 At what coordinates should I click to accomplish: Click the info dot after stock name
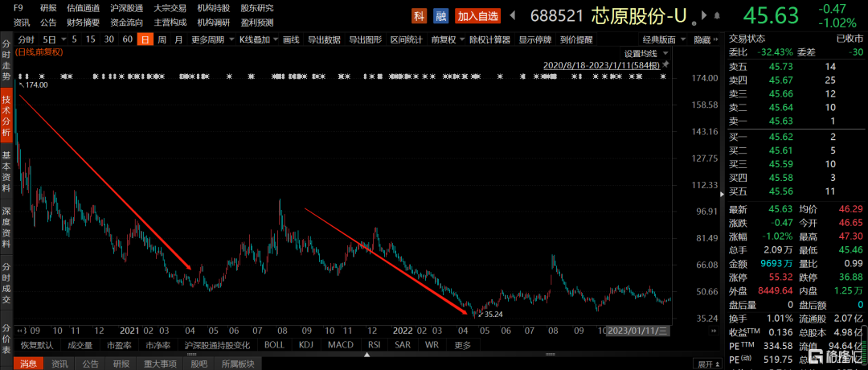tap(693, 23)
